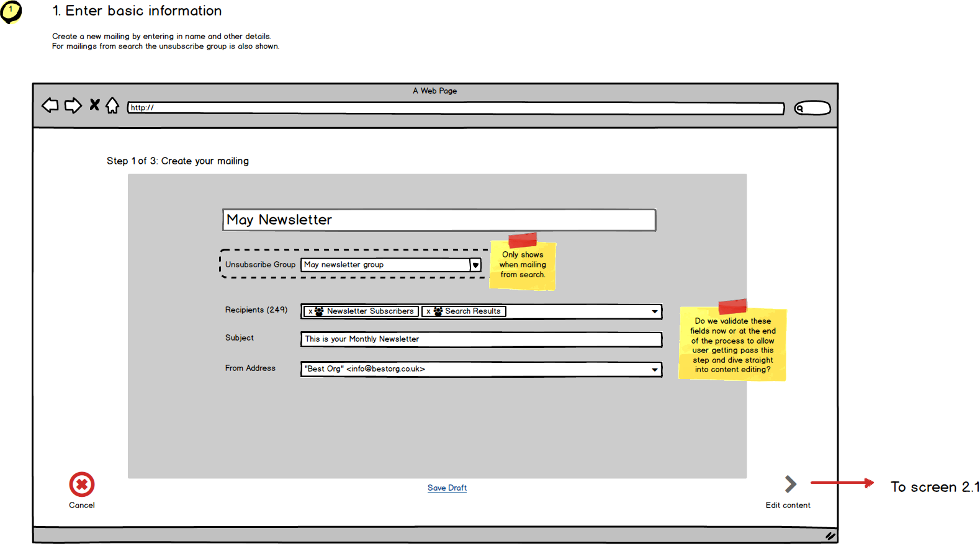
Task: Open the Unsubscribe Group dropdown arrow
Action: [475, 265]
